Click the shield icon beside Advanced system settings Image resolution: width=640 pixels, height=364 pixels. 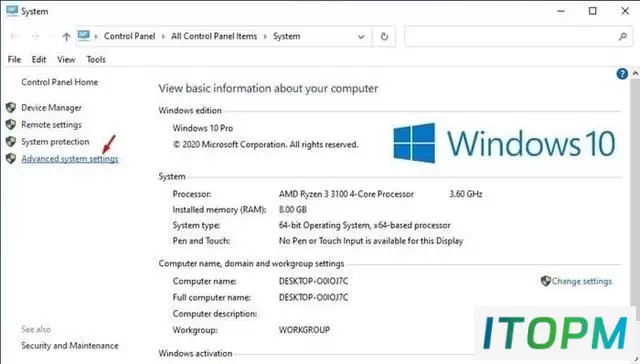click(x=11, y=158)
